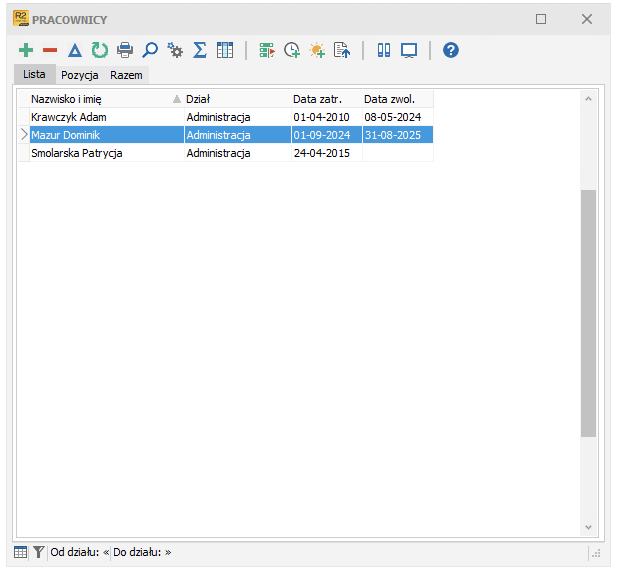The image size is (618, 575).
Task: Click the sun with plus icon
Action: coord(317,50)
